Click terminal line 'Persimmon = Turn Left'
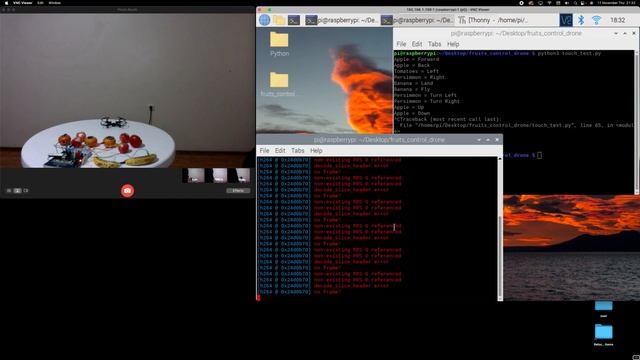 [x=425, y=95]
